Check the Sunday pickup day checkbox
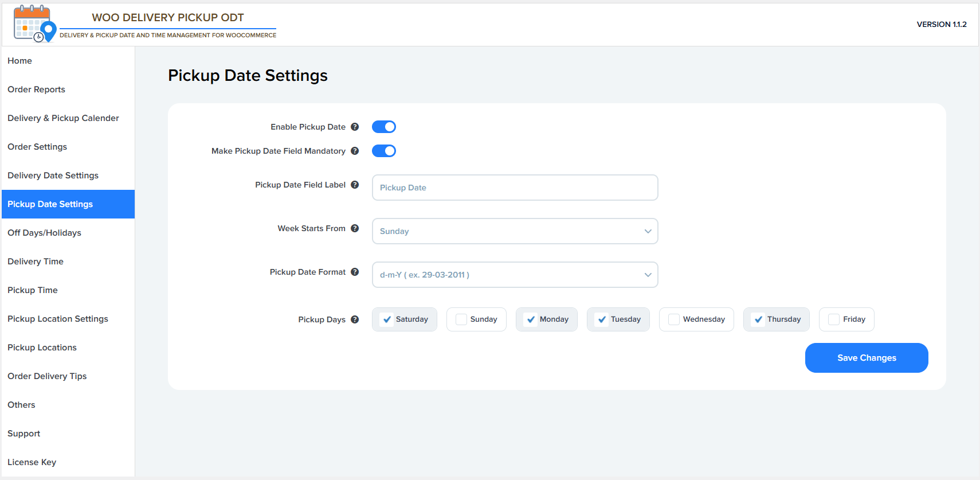 point(461,319)
